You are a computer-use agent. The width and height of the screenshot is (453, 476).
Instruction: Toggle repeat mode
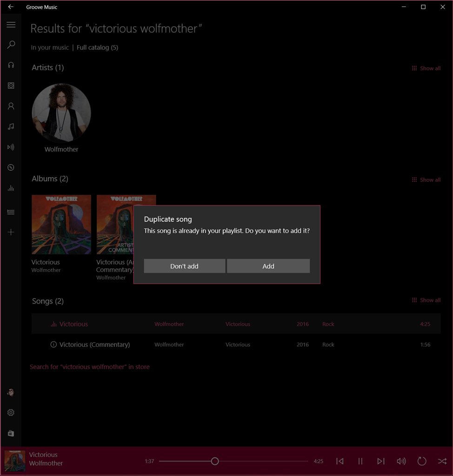pos(421,461)
